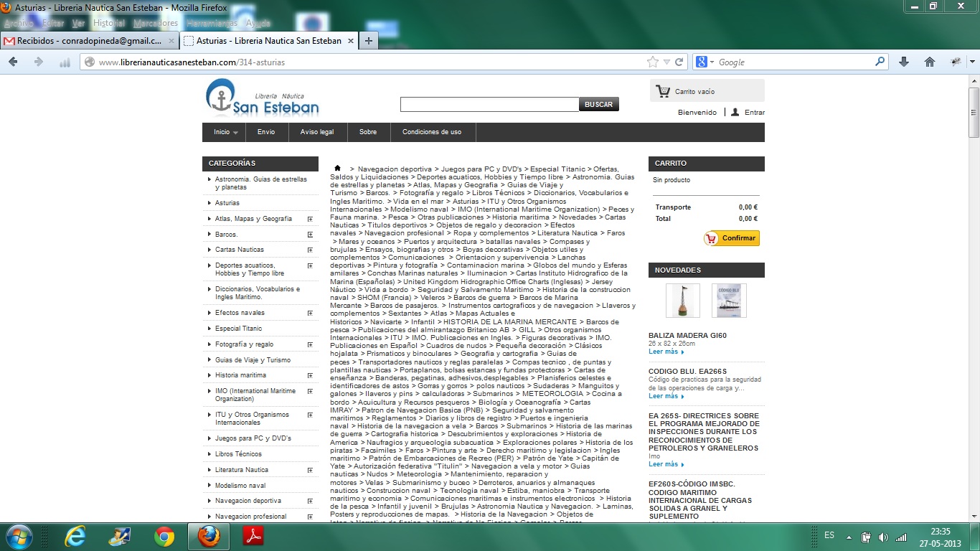This screenshot has width=980, height=551.
Task: Open the Inicio menu in the site navigation
Action: pyautogui.click(x=224, y=132)
